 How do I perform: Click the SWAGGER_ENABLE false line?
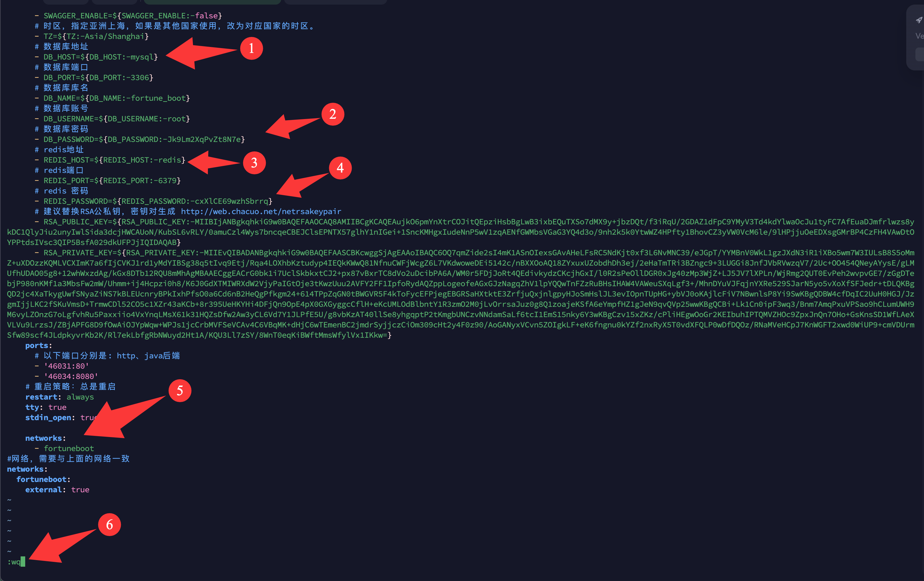[132, 16]
